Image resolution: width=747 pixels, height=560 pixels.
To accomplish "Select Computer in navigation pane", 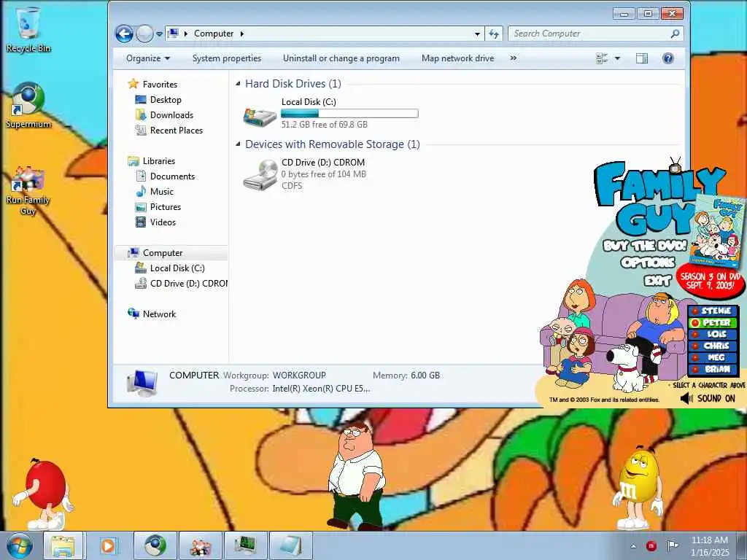I will (163, 253).
